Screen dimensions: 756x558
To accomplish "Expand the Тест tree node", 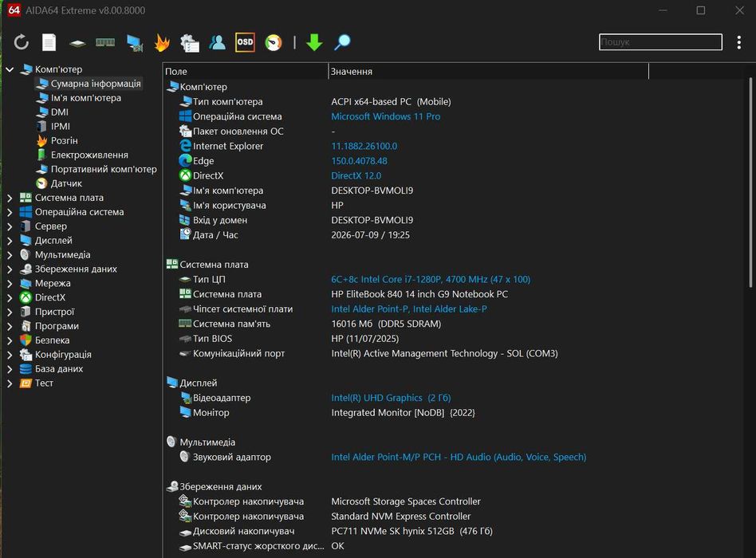I will pyautogui.click(x=10, y=383).
